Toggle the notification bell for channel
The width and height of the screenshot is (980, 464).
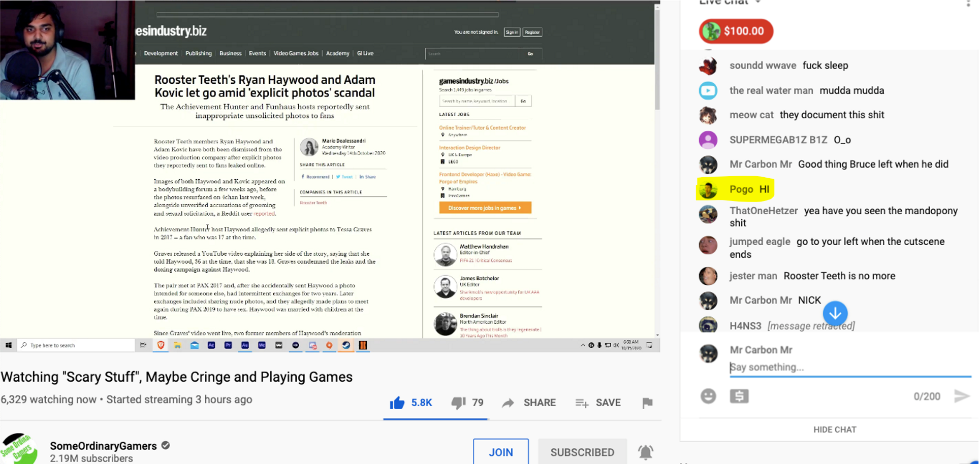click(645, 452)
